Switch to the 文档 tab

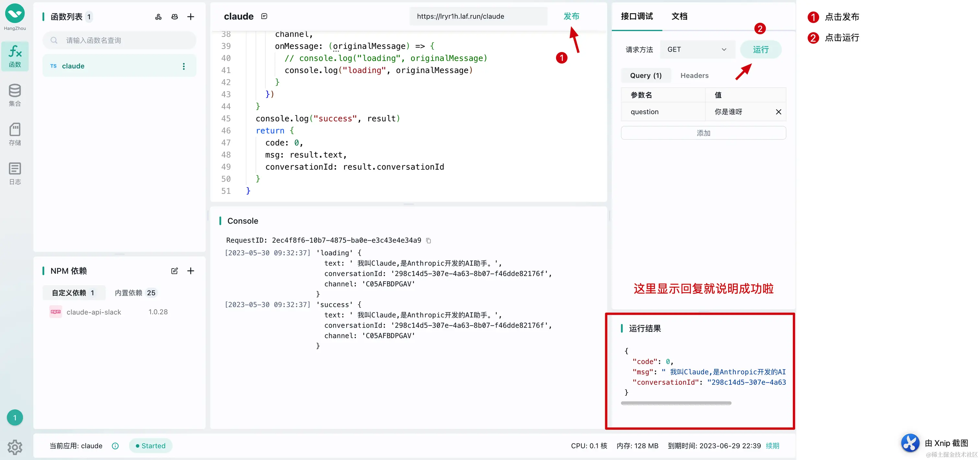click(x=679, y=16)
